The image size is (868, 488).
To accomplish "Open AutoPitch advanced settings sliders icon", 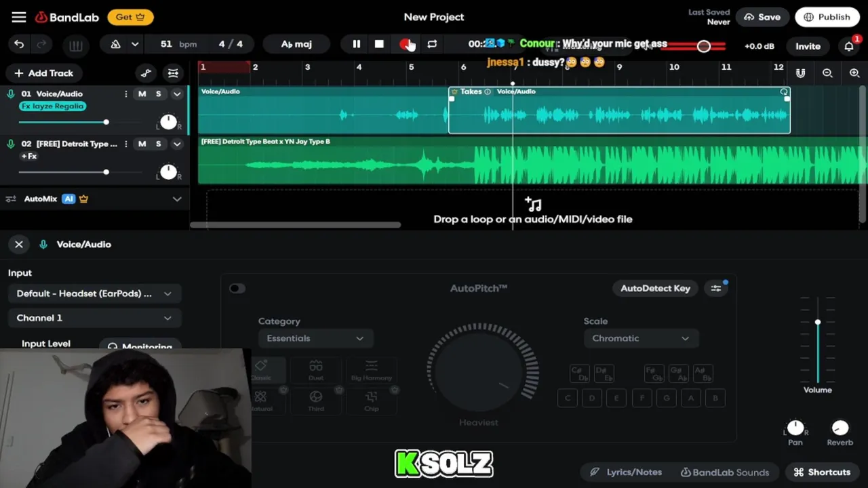I will pyautogui.click(x=716, y=288).
